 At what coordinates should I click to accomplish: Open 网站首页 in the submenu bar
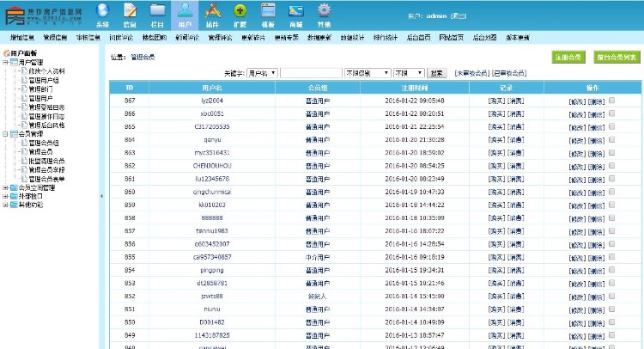pos(452,38)
